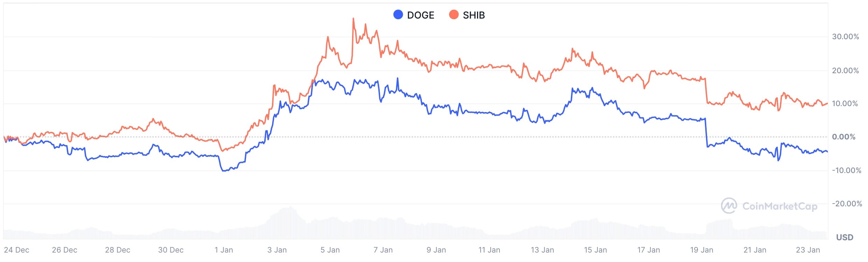Click the USD currency label
The width and height of the screenshot is (868, 262).
pyautogui.click(x=845, y=237)
